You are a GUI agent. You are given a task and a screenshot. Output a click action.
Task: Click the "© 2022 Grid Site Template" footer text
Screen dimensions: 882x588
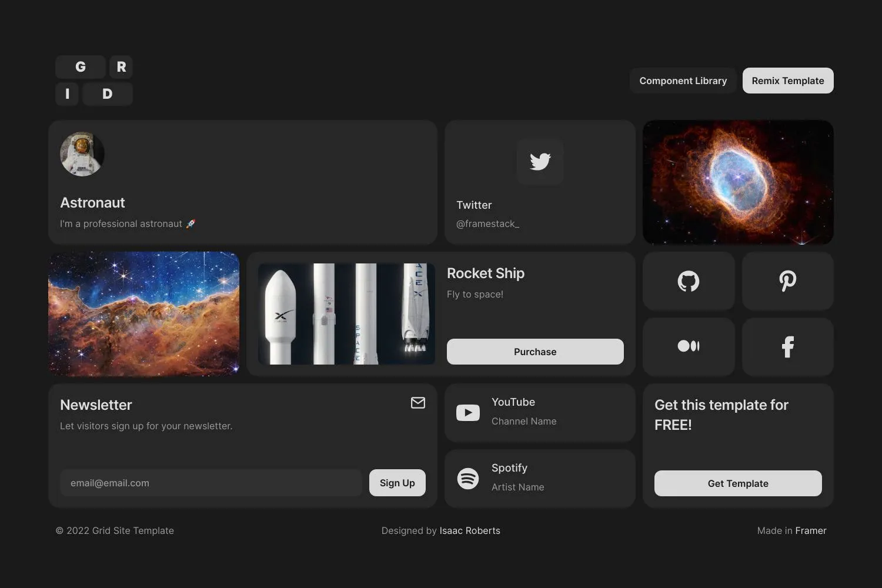pos(115,530)
